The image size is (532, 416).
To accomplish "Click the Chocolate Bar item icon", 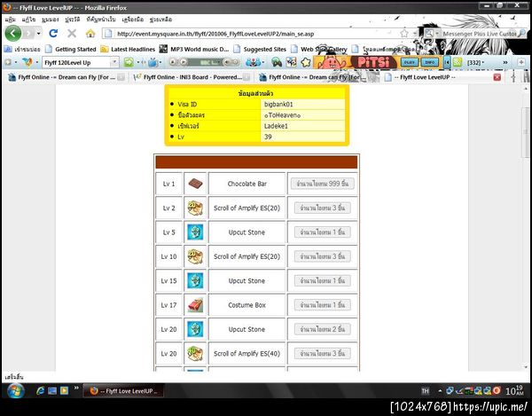I will 195,184.
